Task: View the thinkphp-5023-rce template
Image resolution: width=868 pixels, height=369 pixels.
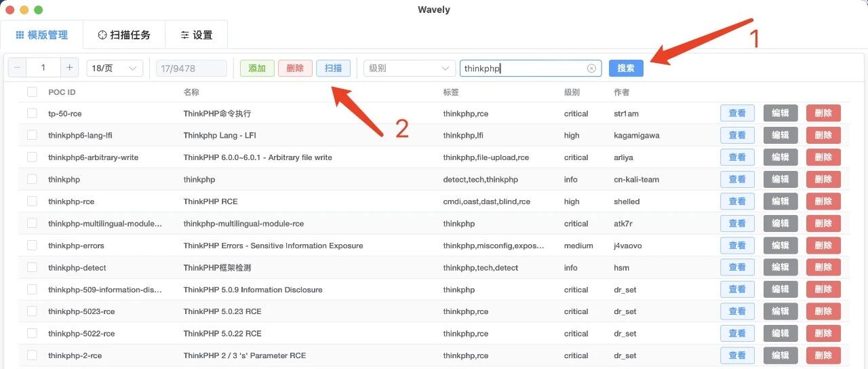Action: [737, 311]
